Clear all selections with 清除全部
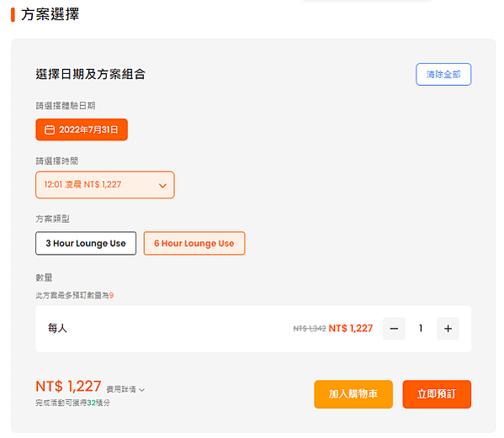 [x=443, y=74]
